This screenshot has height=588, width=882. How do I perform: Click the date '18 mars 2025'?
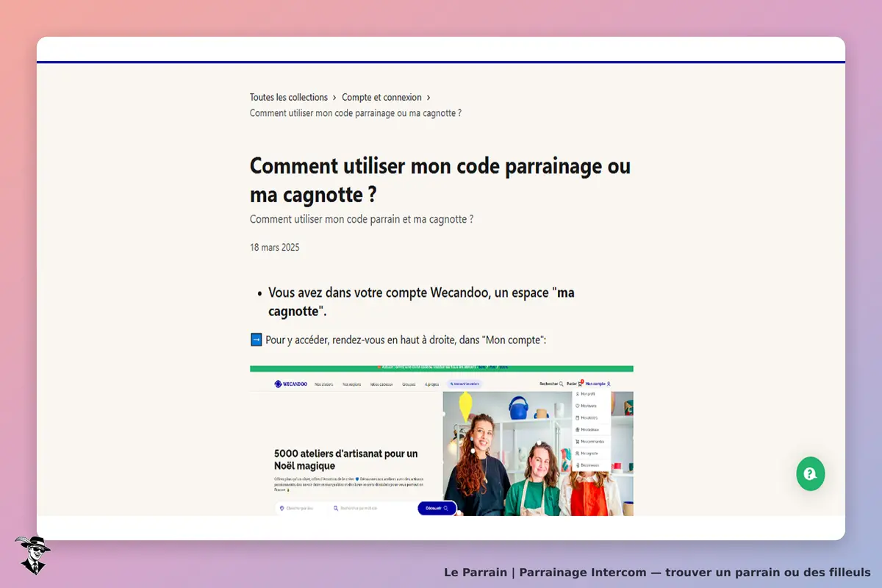[x=275, y=248]
